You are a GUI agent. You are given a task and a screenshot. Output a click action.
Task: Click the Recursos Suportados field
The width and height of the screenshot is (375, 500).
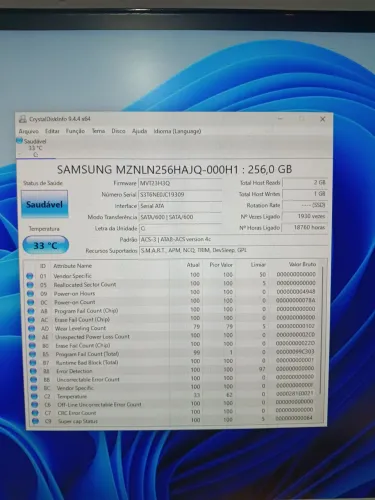click(233, 250)
